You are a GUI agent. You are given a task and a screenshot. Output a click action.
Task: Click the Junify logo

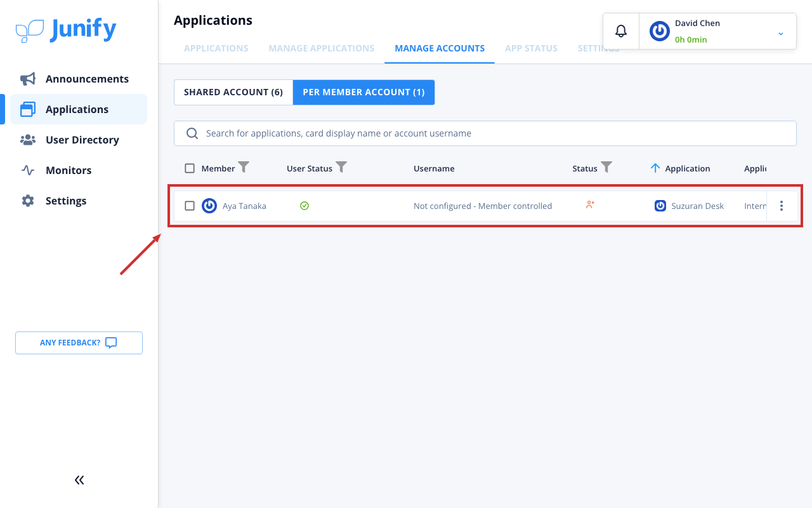click(66, 30)
